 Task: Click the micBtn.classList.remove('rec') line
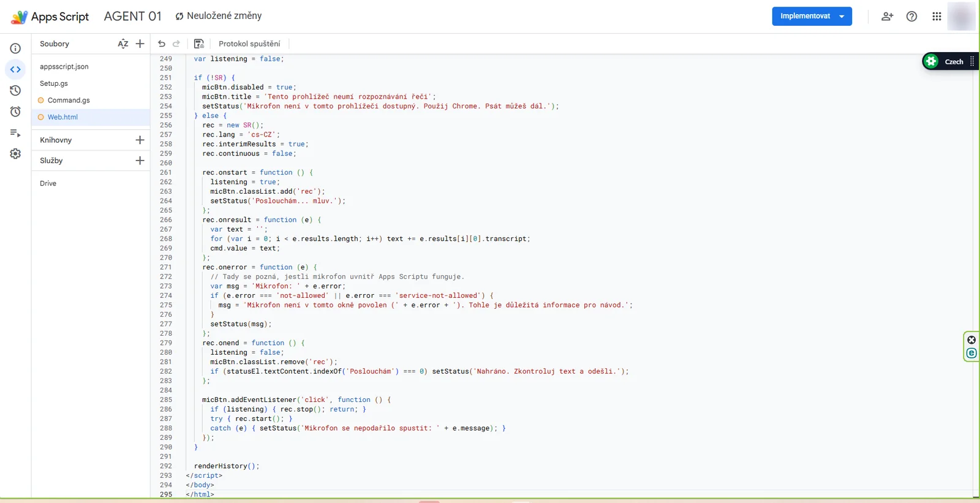[274, 362]
